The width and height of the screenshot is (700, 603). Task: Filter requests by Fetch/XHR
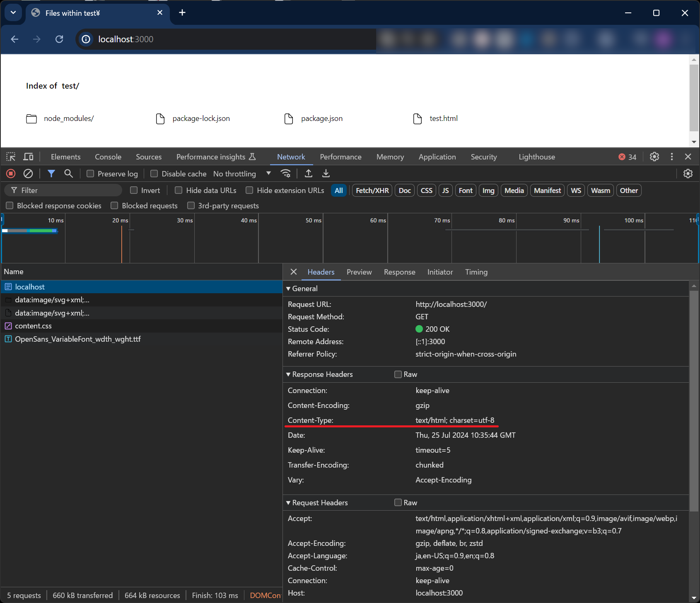(372, 191)
